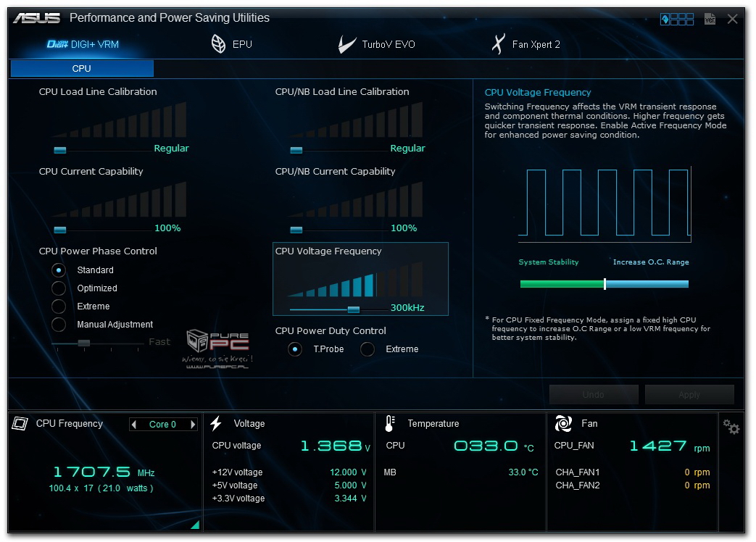
Task: Click the 1707.5 MHz CPU frequency reading
Action: tap(104, 472)
